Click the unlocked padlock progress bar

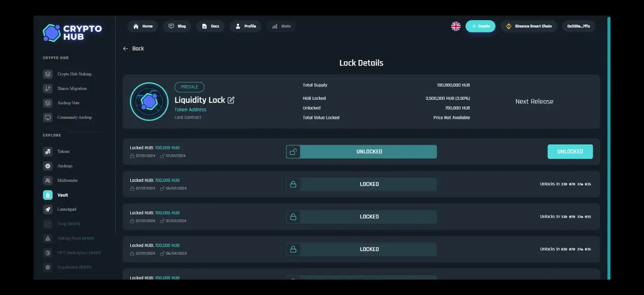pos(362,152)
